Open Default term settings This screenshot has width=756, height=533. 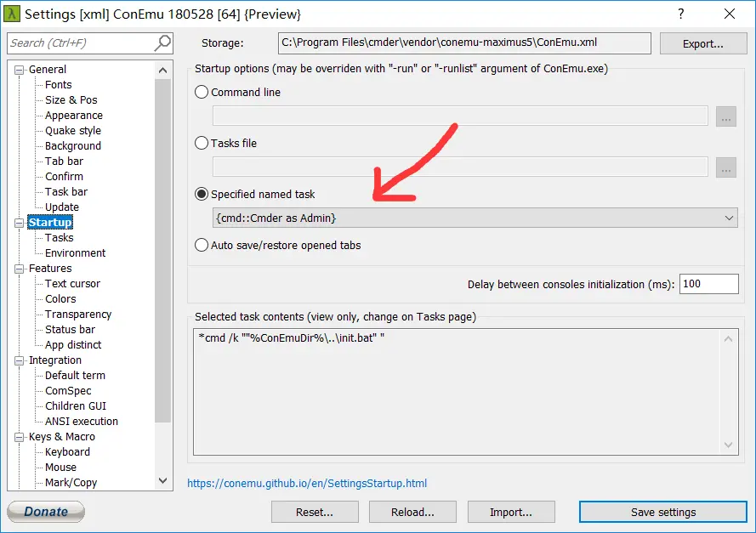75,376
